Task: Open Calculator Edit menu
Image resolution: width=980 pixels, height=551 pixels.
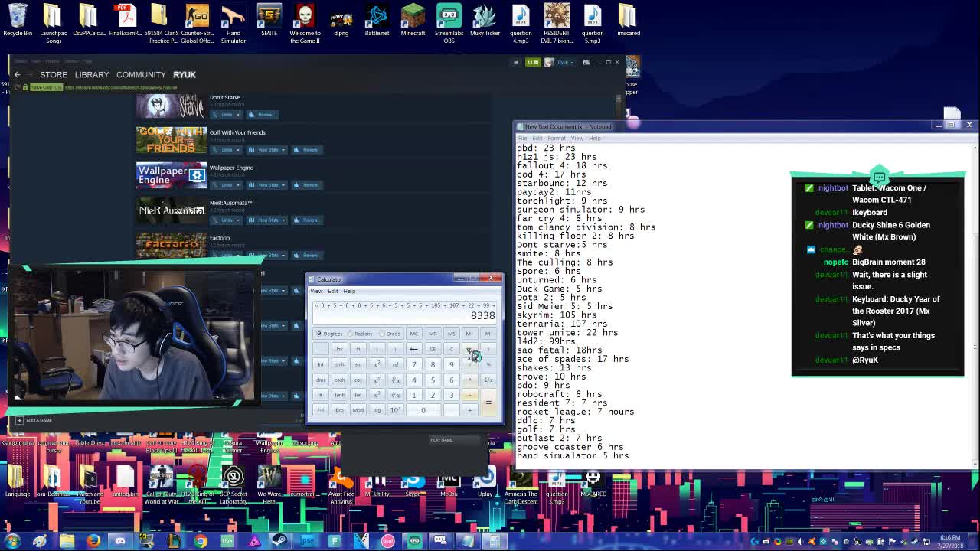Action: point(333,291)
